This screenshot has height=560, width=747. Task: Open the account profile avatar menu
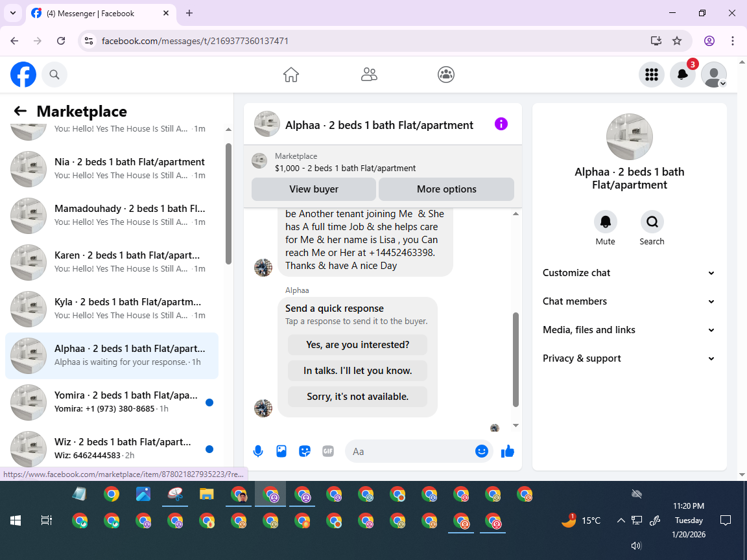(x=714, y=75)
